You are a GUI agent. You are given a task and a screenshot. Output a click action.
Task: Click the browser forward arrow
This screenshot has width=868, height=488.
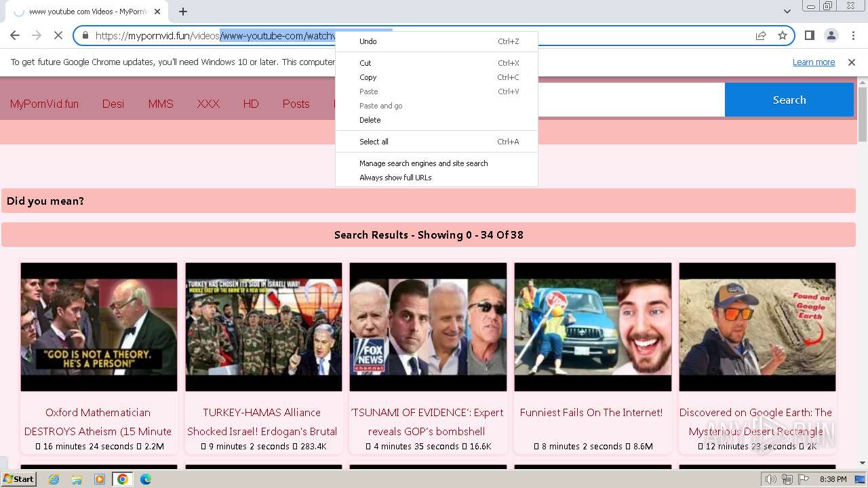click(x=37, y=35)
